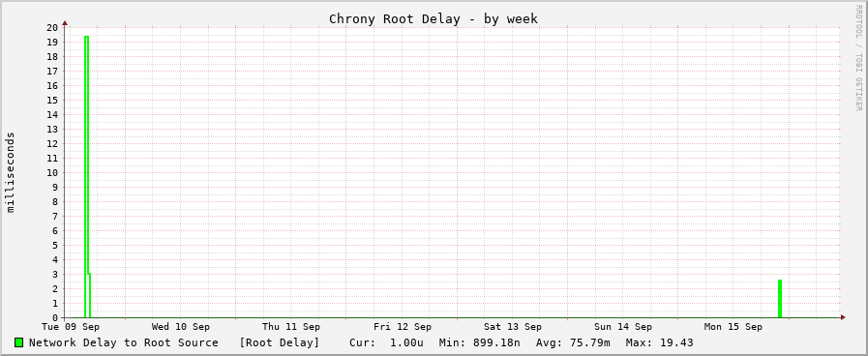Image resolution: width=868 pixels, height=356 pixels.
Task: Click the y-axis label '20'
Action: pos(52,28)
